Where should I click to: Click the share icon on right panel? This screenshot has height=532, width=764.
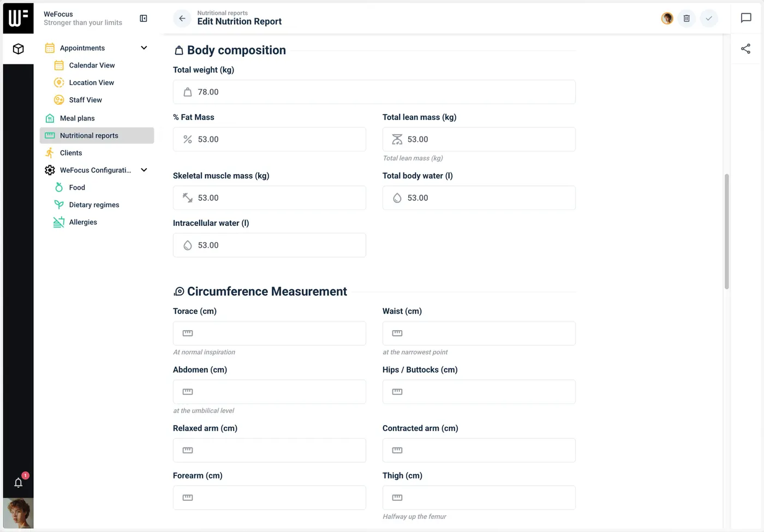tap(746, 49)
